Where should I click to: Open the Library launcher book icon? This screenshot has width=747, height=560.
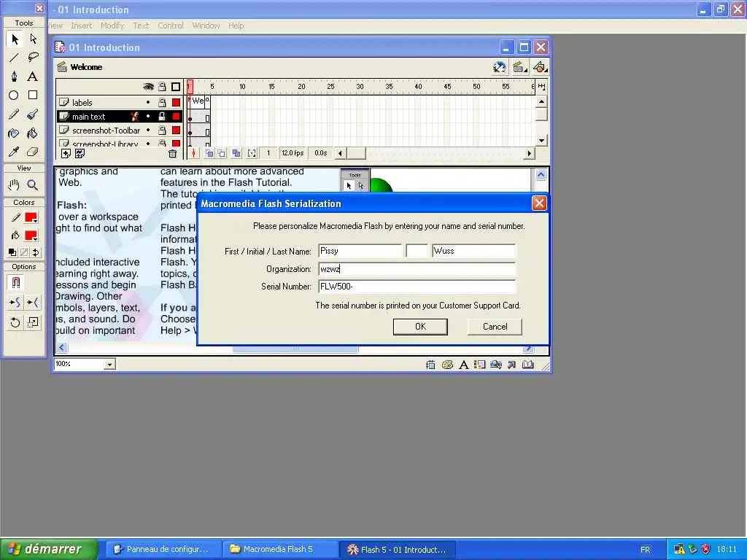click(x=528, y=365)
